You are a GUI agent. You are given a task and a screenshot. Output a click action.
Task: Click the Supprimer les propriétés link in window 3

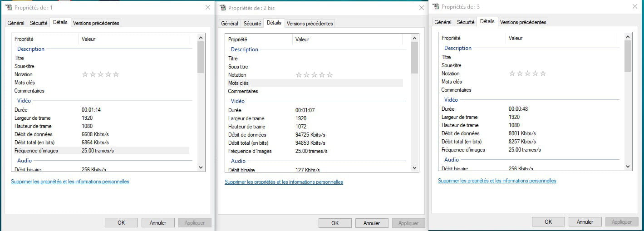pyautogui.click(x=497, y=181)
